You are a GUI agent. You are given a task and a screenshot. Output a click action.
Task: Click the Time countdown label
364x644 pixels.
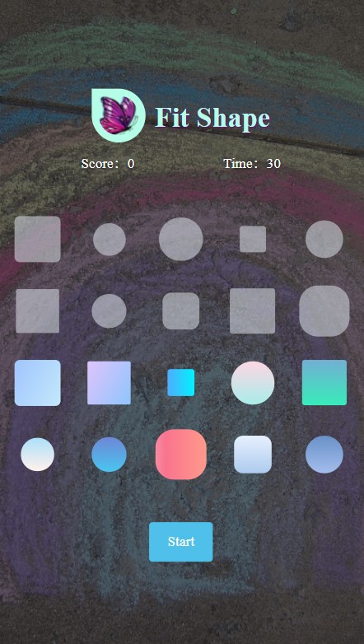[x=252, y=163]
